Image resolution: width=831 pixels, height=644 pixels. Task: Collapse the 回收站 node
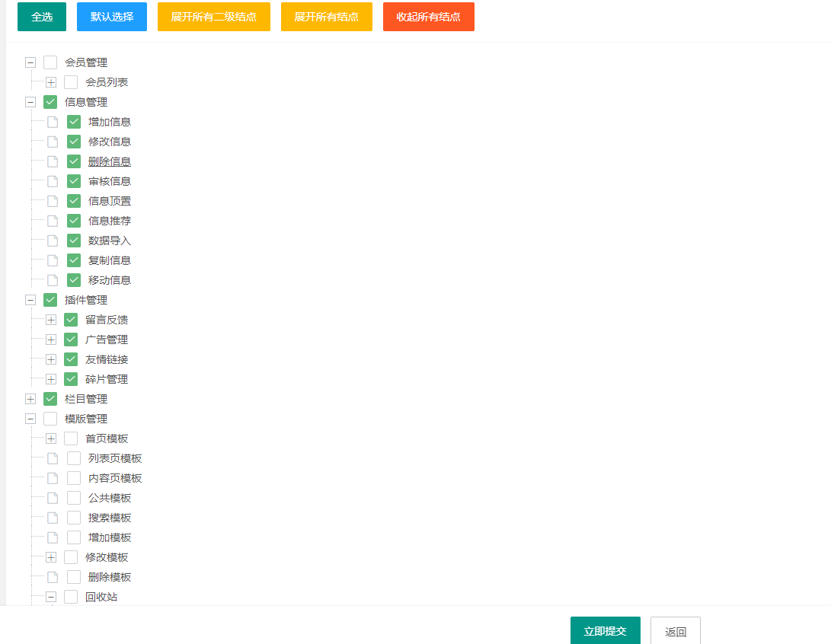pyautogui.click(x=51, y=597)
